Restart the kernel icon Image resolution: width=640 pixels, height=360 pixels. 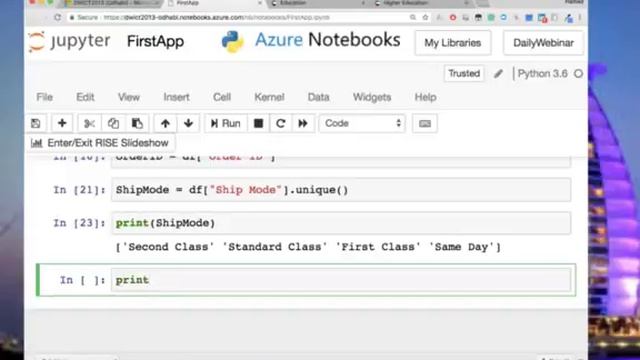[x=280, y=123]
